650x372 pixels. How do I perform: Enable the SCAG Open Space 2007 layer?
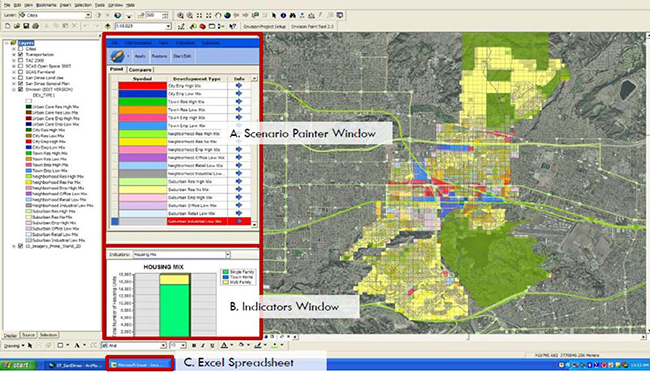[20, 66]
